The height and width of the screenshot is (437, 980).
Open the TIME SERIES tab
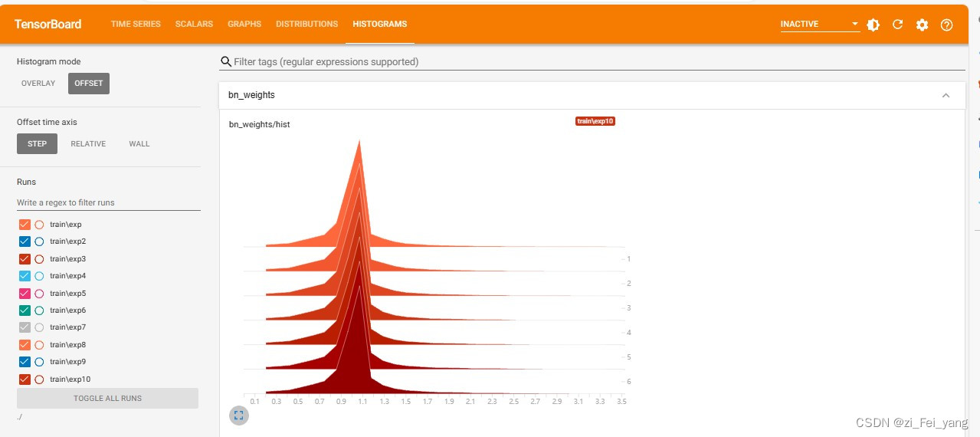[136, 25]
